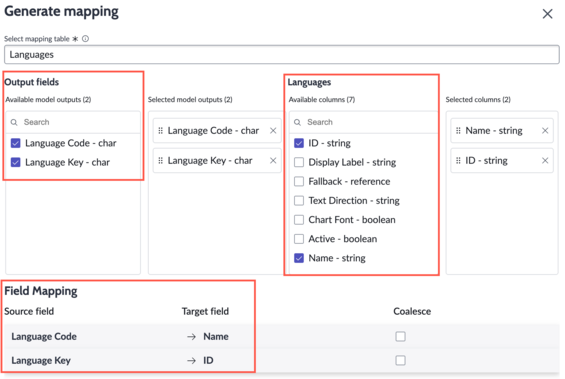
Task: Check the Chart Font - boolean column
Action: pos(299,219)
